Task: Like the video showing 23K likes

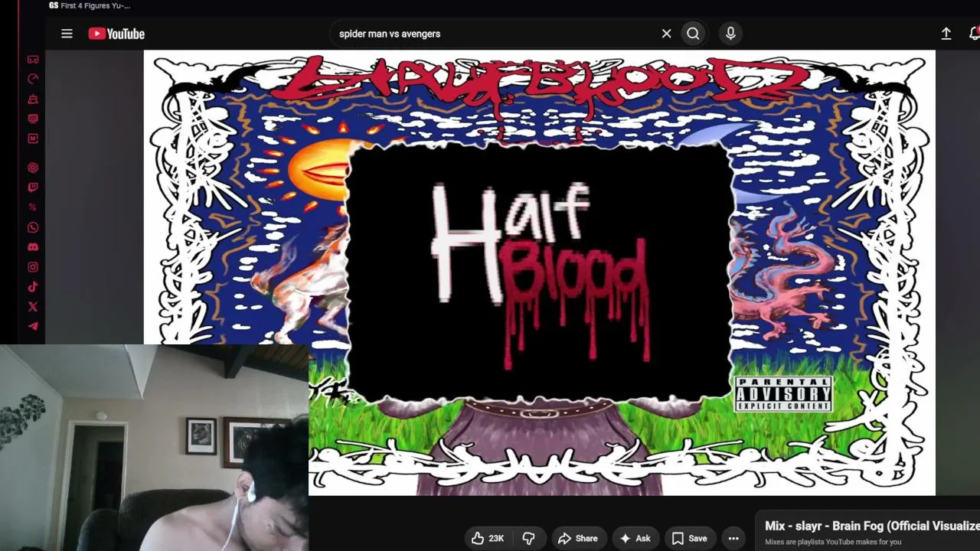Action: [488, 538]
